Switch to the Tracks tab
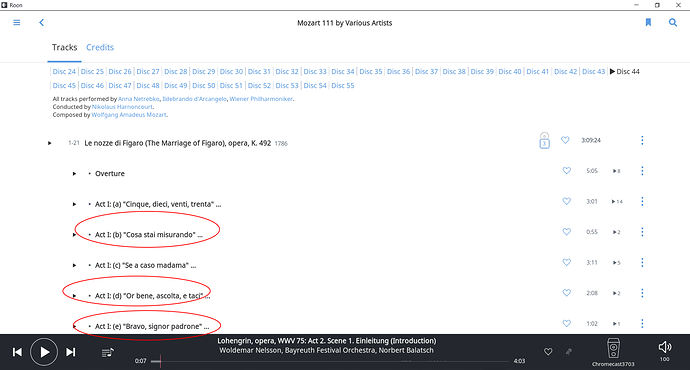 pyautogui.click(x=64, y=48)
